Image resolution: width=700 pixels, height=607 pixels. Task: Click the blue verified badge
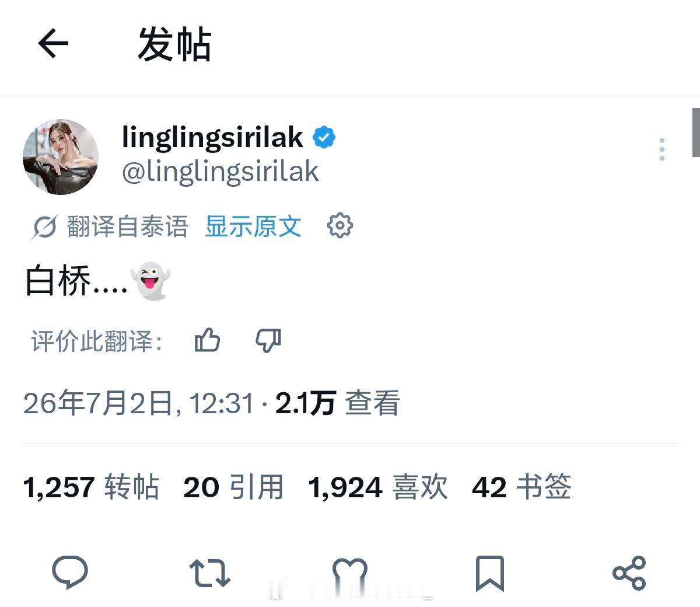pyautogui.click(x=324, y=137)
